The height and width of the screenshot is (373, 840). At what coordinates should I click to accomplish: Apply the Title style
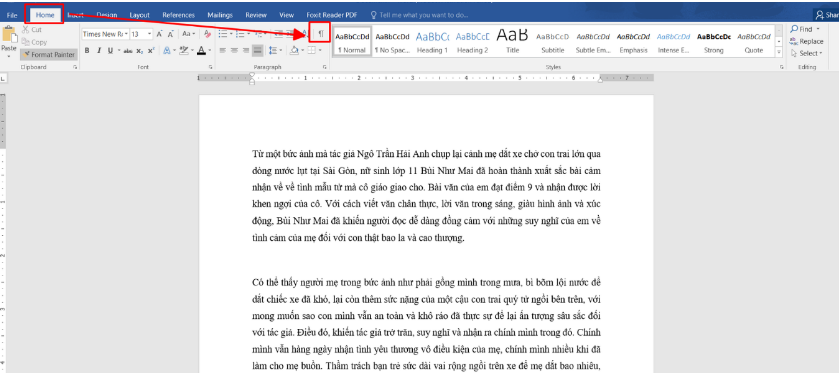pyautogui.click(x=513, y=42)
